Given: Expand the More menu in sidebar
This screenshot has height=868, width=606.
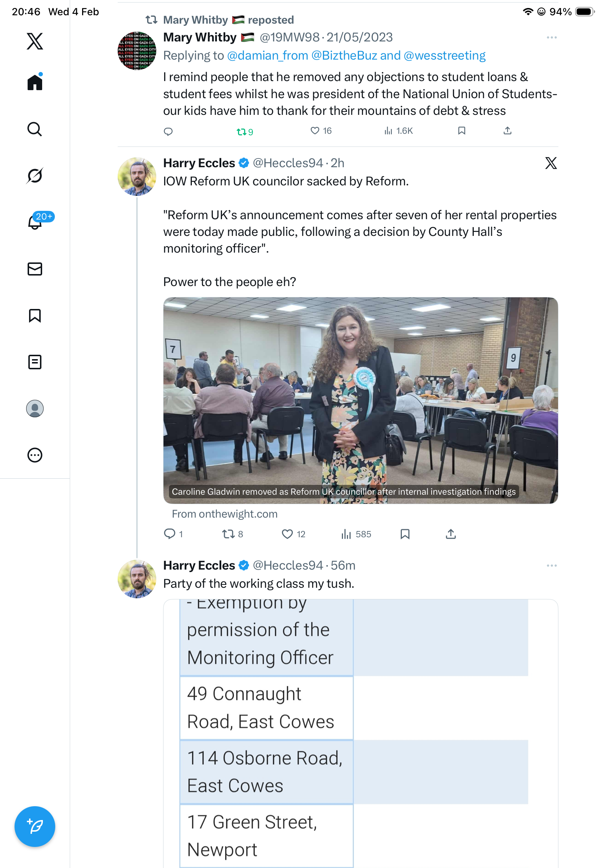Looking at the screenshot, I should 35,455.
